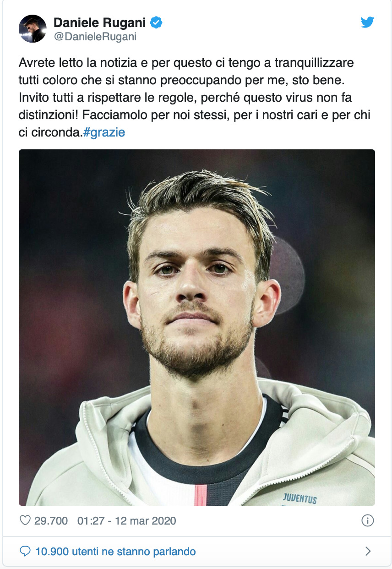The image size is (392, 569).
Task: Click the 29.700 likes count
Action: click(51, 521)
